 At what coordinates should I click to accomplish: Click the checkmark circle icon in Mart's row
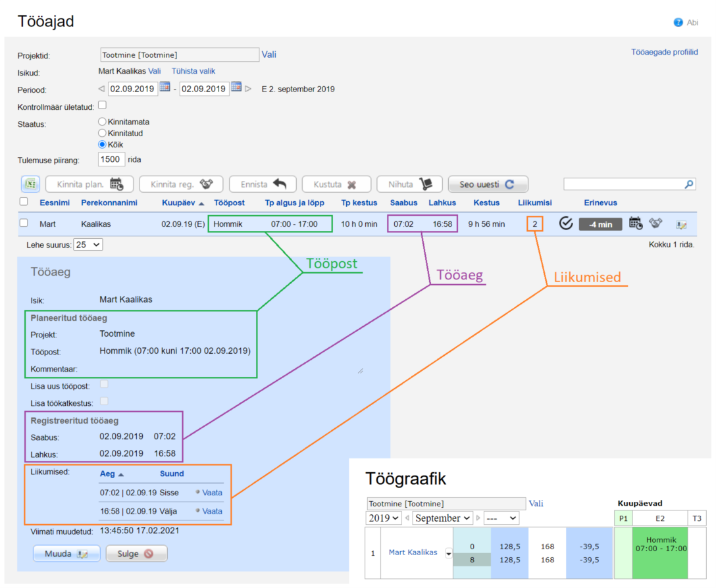pos(565,224)
